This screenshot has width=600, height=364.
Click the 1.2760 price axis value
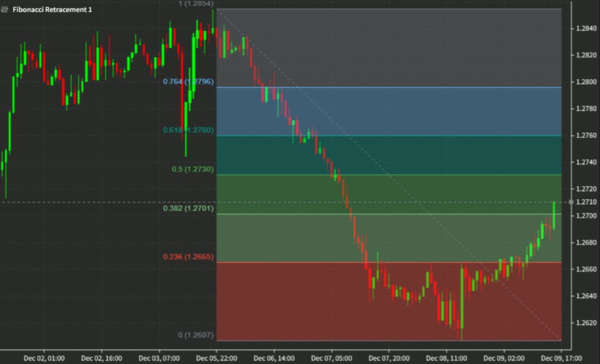coord(586,135)
